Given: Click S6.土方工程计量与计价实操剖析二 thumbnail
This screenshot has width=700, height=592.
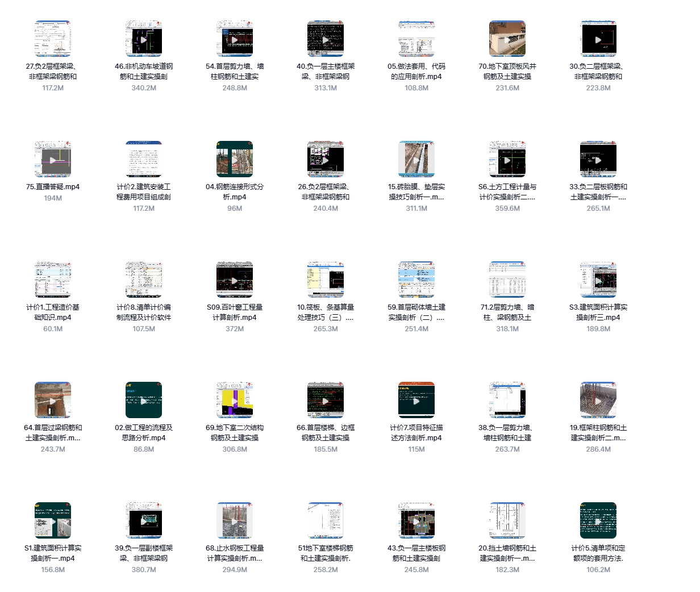Looking at the screenshot, I should pyautogui.click(x=507, y=160).
